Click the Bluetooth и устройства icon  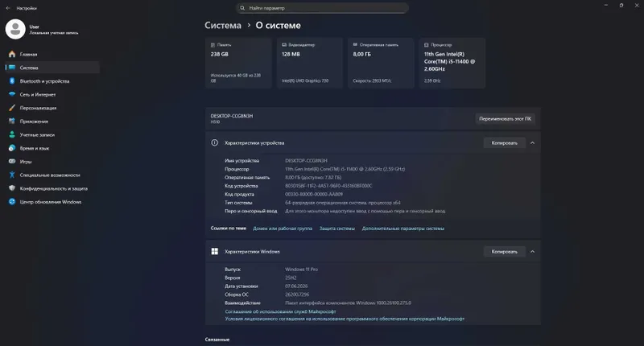12,80
